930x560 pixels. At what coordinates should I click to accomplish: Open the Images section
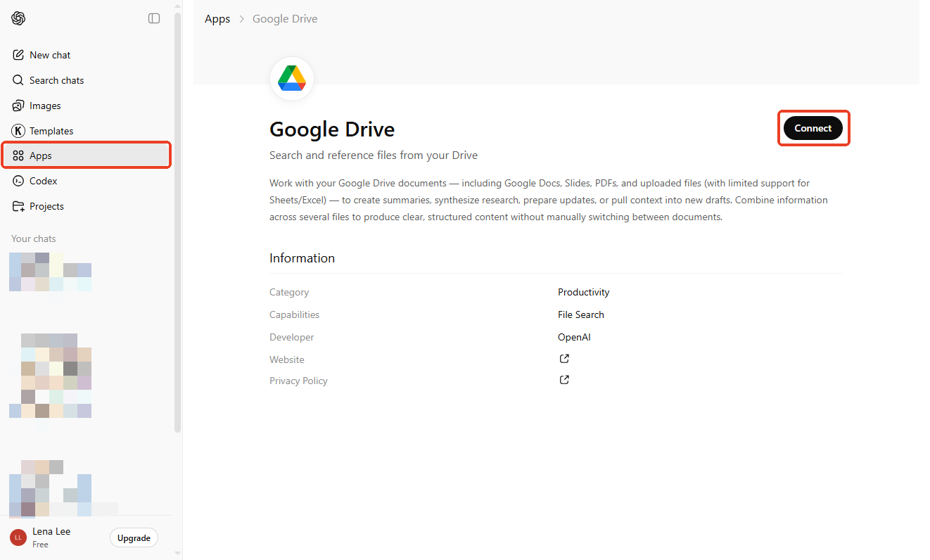tap(44, 105)
